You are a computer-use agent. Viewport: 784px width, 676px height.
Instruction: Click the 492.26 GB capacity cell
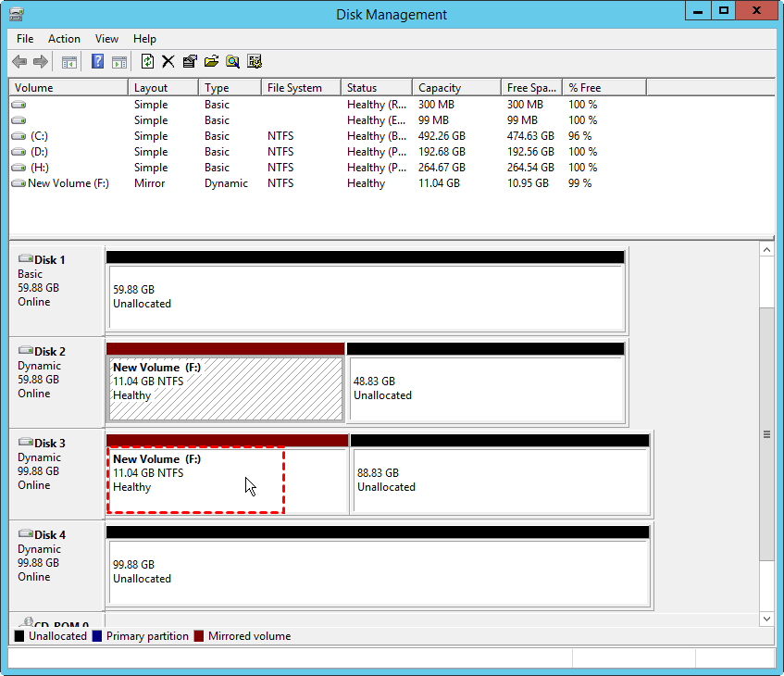[x=442, y=136]
